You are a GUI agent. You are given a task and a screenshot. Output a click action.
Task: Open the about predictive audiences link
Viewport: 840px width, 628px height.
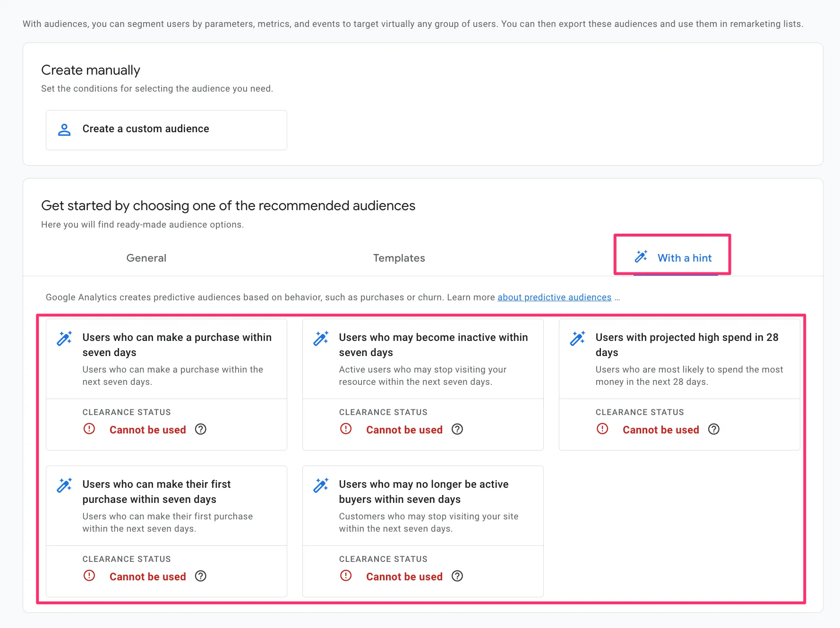(x=554, y=297)
